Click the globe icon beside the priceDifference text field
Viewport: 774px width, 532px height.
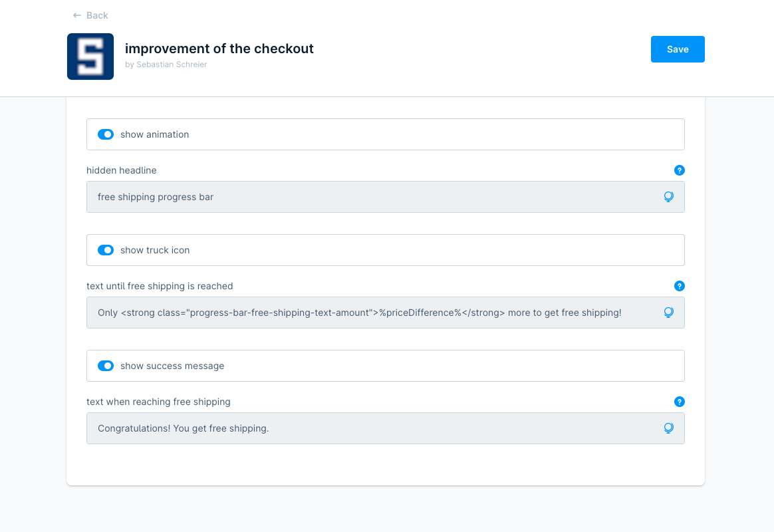(668, 313)
